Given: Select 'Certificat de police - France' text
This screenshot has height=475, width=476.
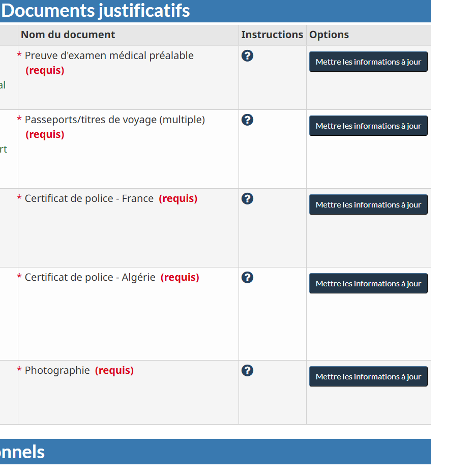Looking at the screenshot, I should tap(89, 198).
